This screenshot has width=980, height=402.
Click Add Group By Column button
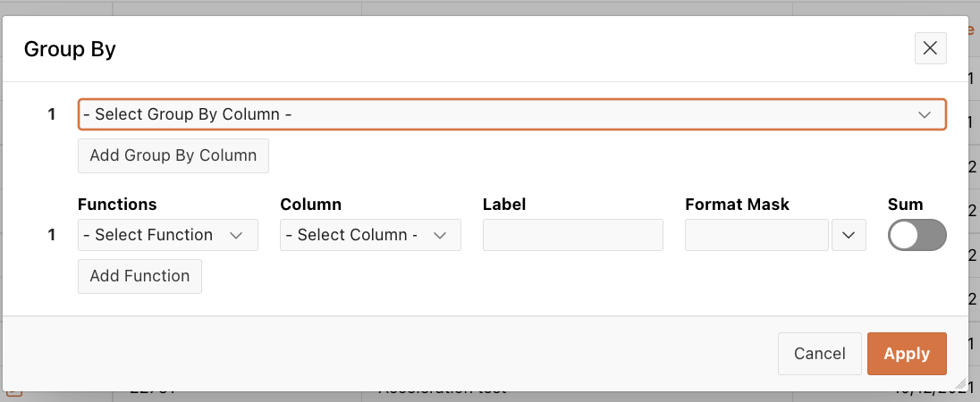pos(173,155)
